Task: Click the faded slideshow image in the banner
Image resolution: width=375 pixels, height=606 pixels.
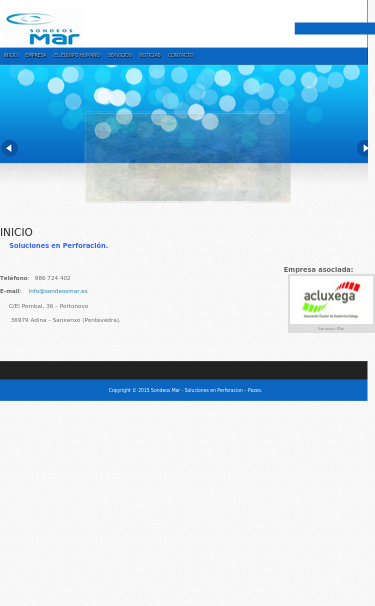Action: click(x=188, y=157)
